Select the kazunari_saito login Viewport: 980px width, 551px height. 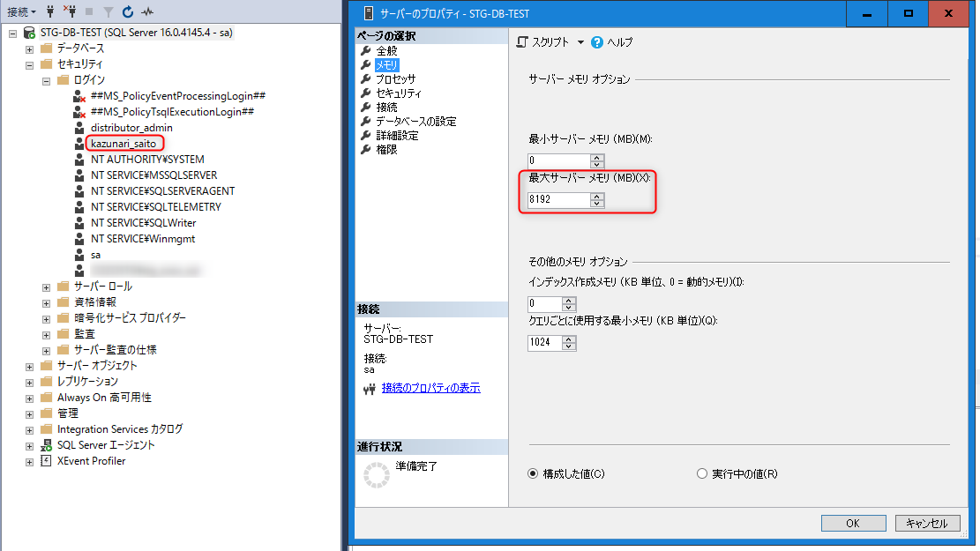click(123, 144)
